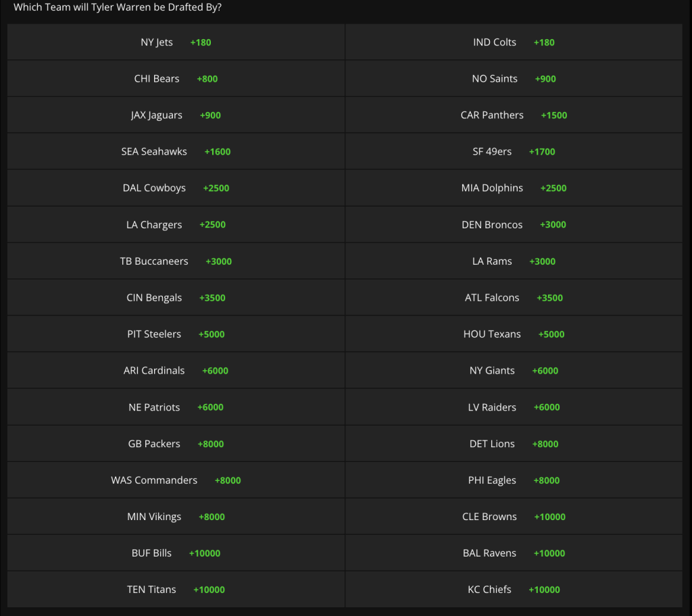Choose KC Chiefs +10000 option
This screenshot has width=692, height=616.
(x=514, y=590)
